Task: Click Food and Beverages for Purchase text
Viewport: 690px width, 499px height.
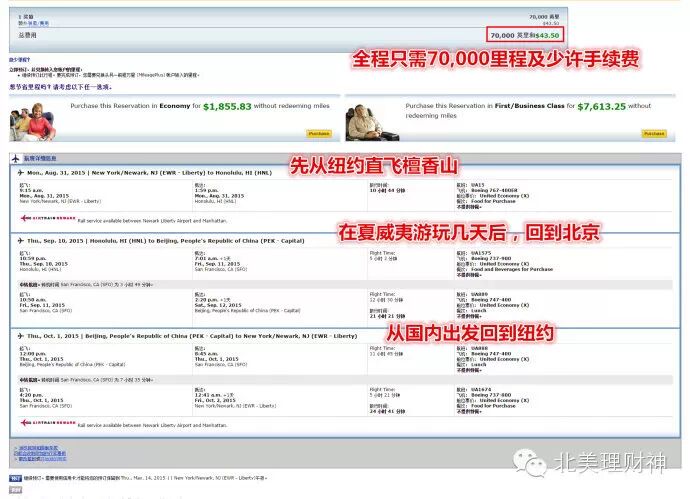Action: [512, 269]
